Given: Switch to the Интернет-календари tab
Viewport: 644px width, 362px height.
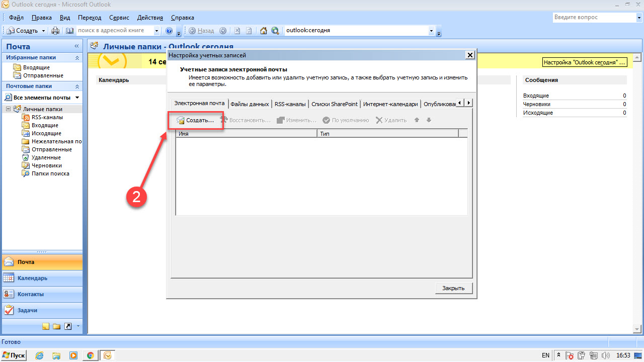Looking at the screenshot, I should 390,104.
